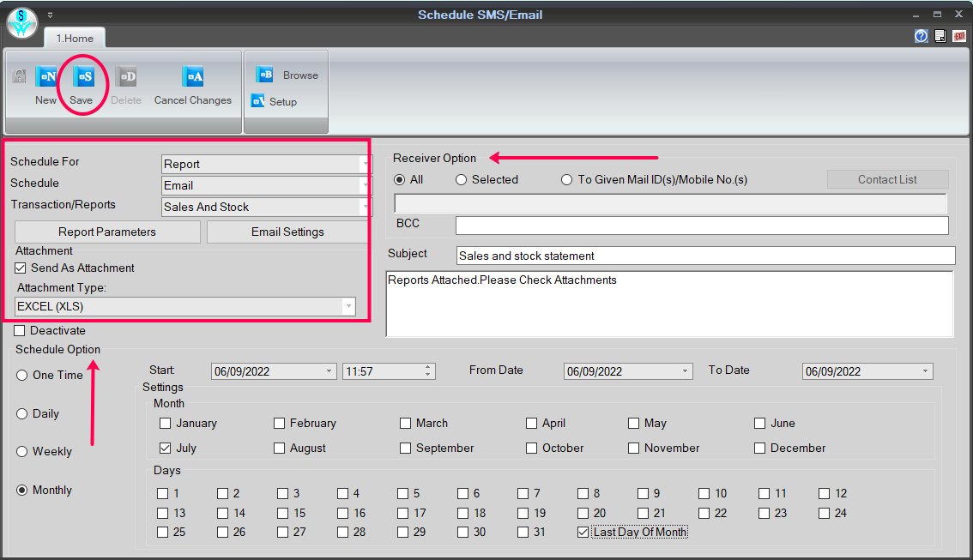
Task: Click the red EXIT icon
Action: [959, 36]
